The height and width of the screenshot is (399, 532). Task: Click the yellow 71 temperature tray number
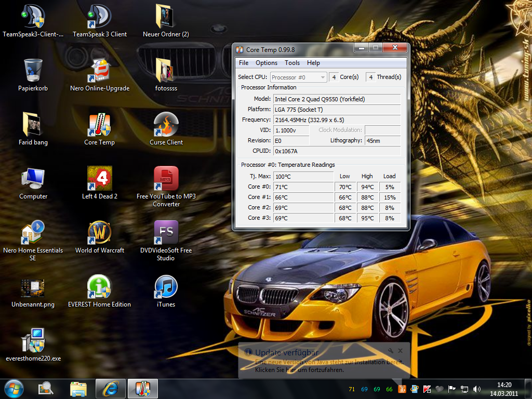pos(352,389)
